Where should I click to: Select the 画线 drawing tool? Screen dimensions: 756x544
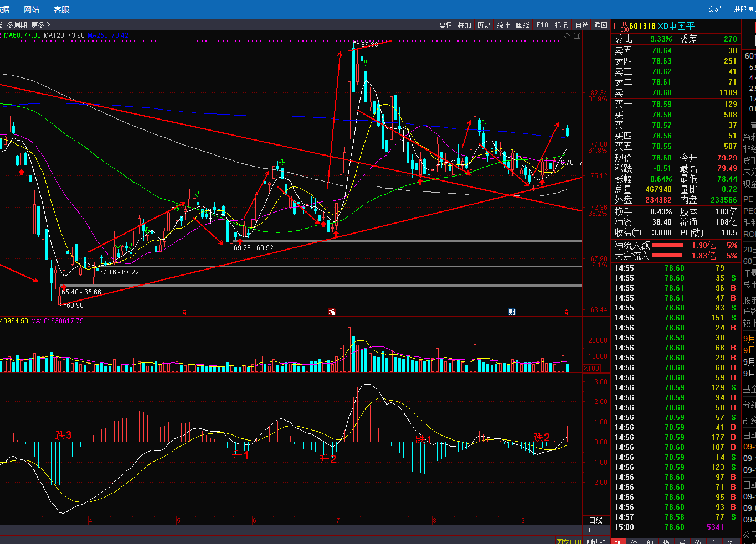[522, 25]
